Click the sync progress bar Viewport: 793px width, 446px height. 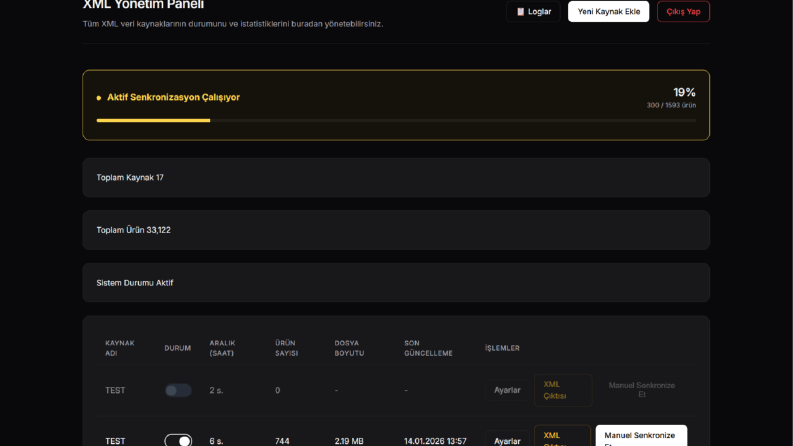pos(396,120)
